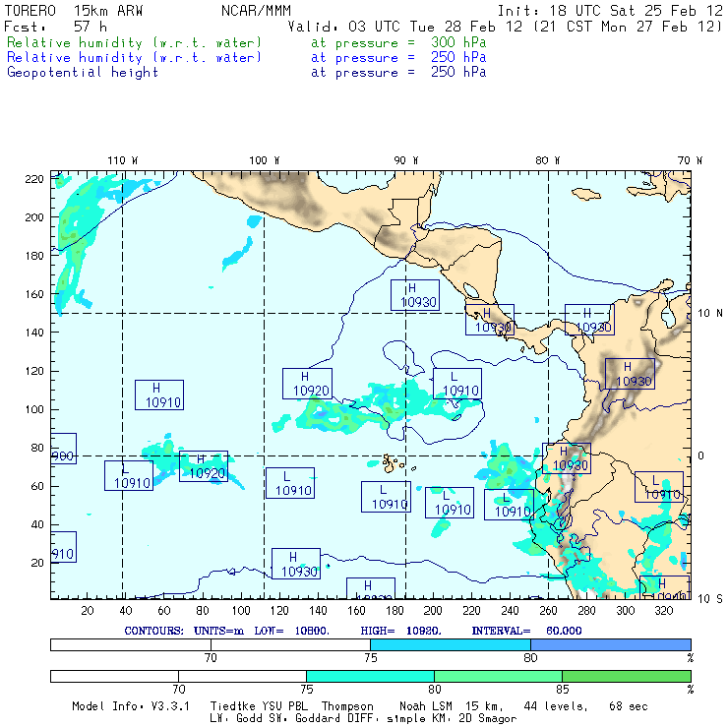Click the 'NCAR/MMM' header text
The height and width of the screenshot is (728, 728).
pyautogui.click(x=256, y=11)
